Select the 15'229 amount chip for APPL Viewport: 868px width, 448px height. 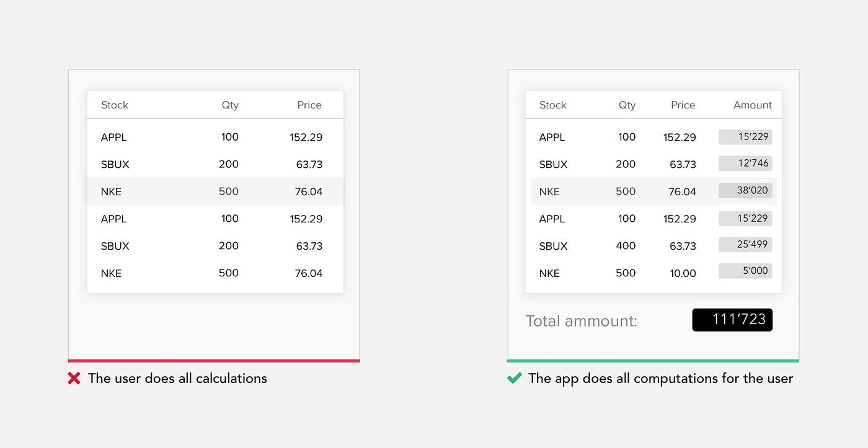click(x=745, y=137)
